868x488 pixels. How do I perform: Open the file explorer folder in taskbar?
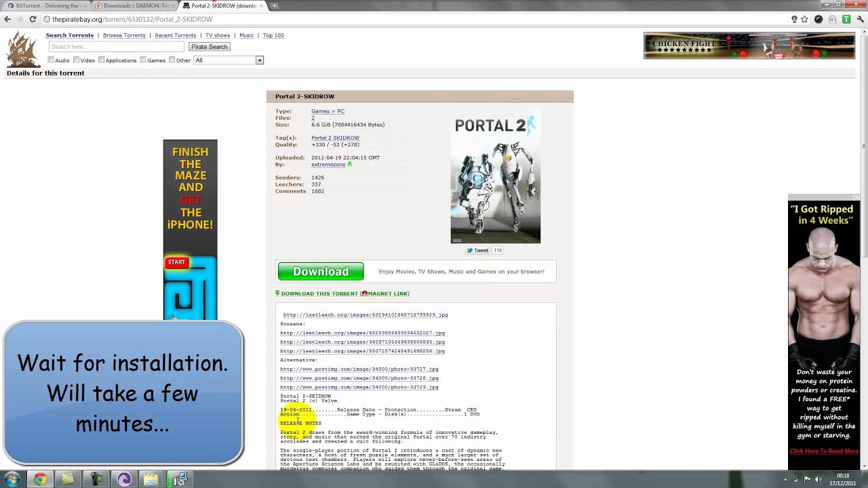[x=151, y=479]
